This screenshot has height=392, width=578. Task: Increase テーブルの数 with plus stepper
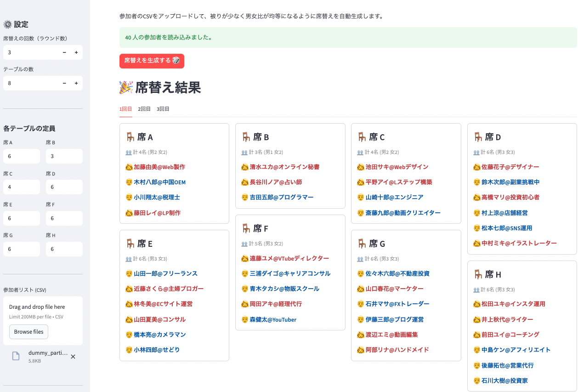pyautogui.click(x=76, y=83)
